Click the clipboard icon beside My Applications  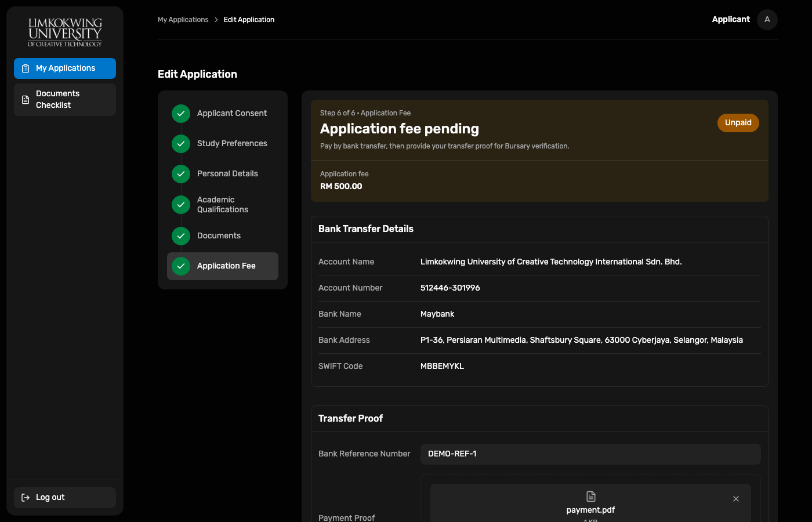(x=26, y=68)
